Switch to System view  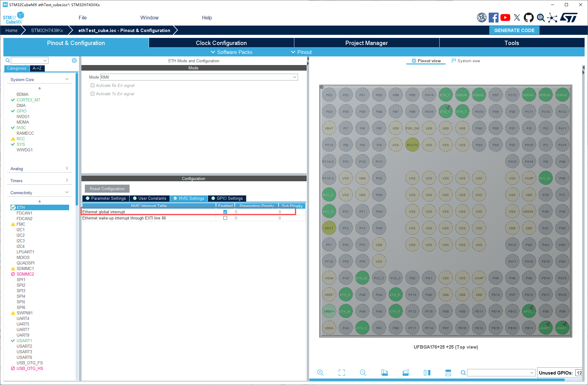(x=466, y=61)
